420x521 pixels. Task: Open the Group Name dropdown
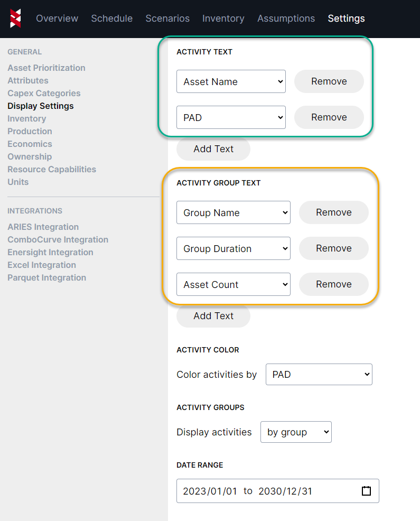pos(233,212)
